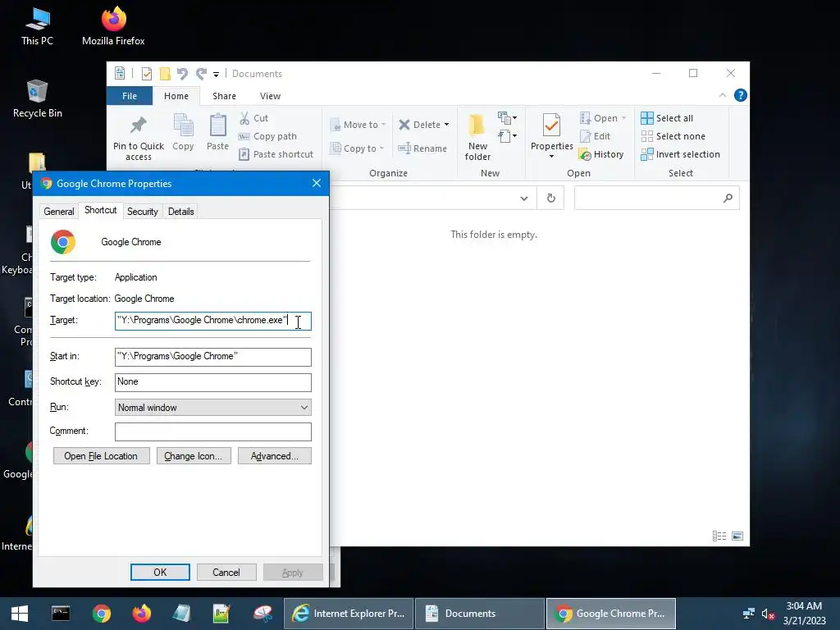Click the Change Icon... button
840x630 pixels.
[194, 456]
